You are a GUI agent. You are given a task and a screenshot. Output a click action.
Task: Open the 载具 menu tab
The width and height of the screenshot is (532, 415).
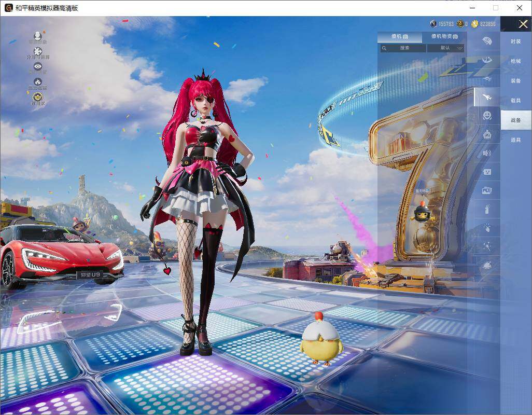click(516, 101)
